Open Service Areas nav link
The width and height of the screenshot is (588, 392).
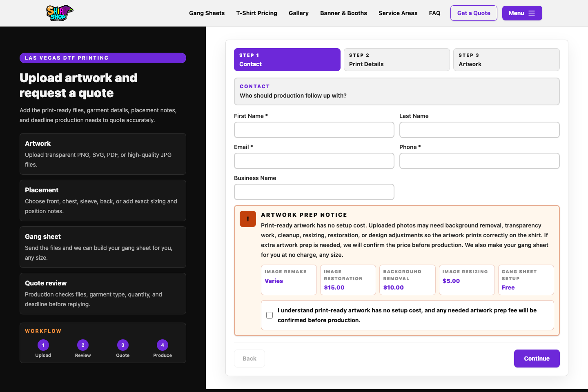pos(398,13)
